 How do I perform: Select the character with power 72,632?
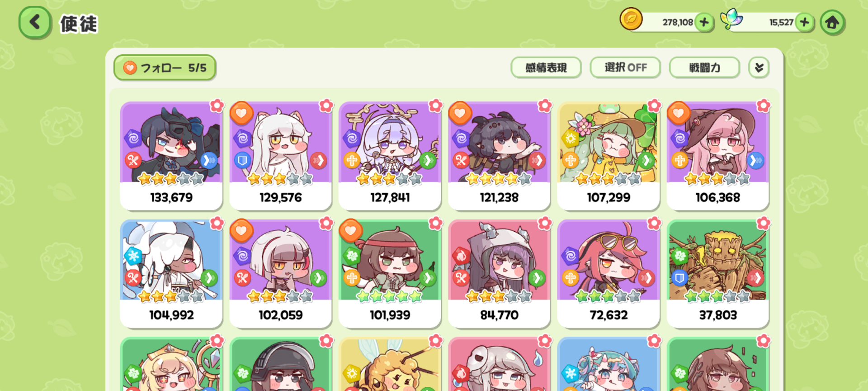609,273
